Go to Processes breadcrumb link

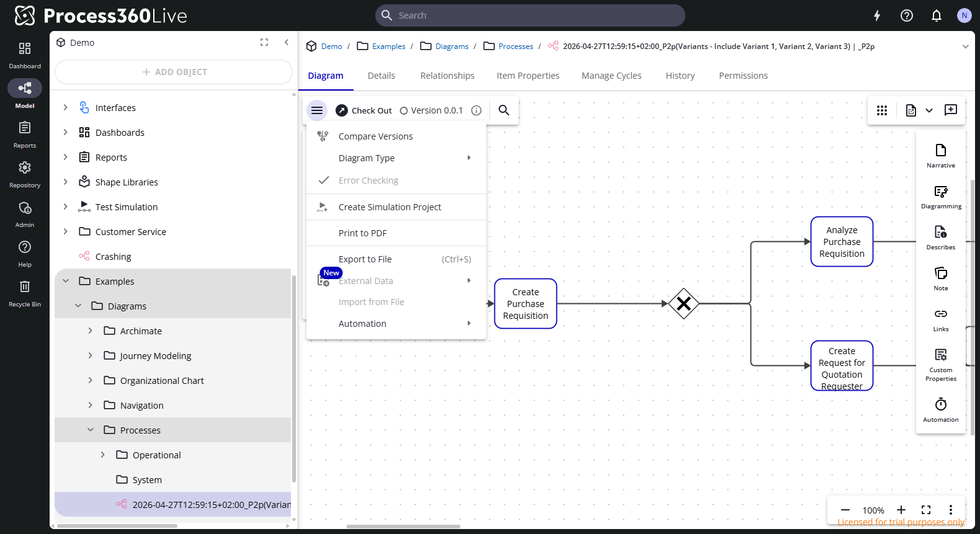coord(515,47)
